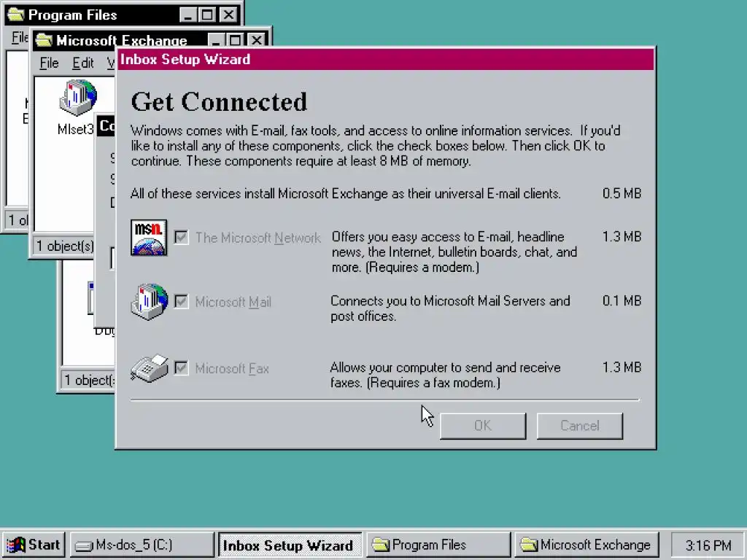This screenshot has height=560, width=747.
Task: Click the Microsoft Fax label
Action: (x=232, y=368)
